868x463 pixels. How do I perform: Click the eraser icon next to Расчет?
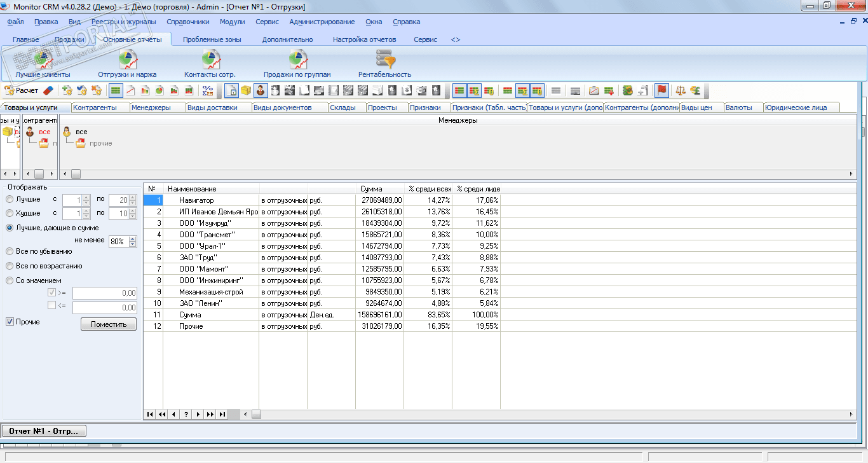tap(49, 90)
